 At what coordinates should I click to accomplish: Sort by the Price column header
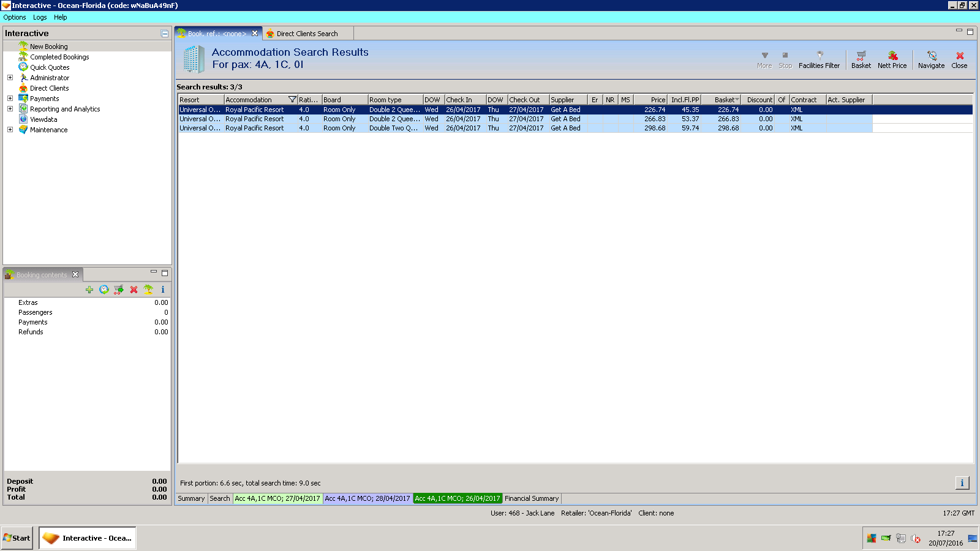pos(650,100)
